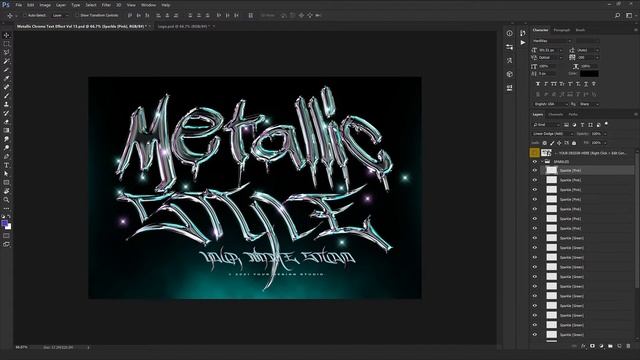Select the Pen tool
Image resolution: width=640 pixels, height=360 pixels.
pos(7,156)
